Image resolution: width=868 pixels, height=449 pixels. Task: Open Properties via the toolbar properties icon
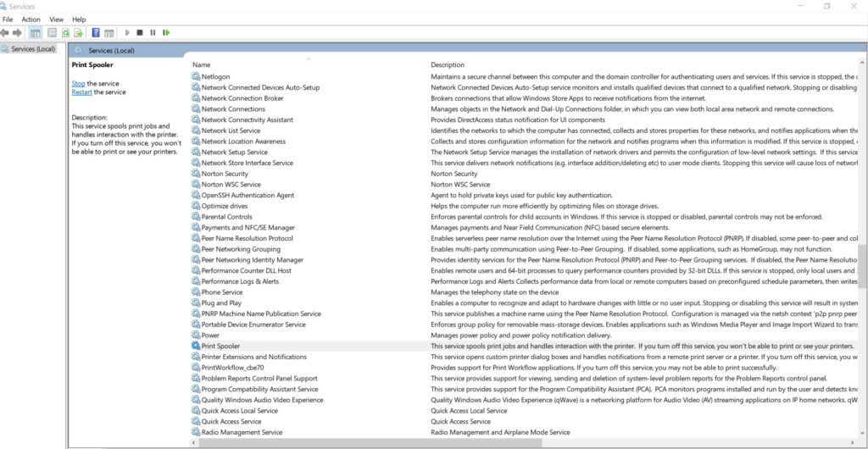pos(52,33)
